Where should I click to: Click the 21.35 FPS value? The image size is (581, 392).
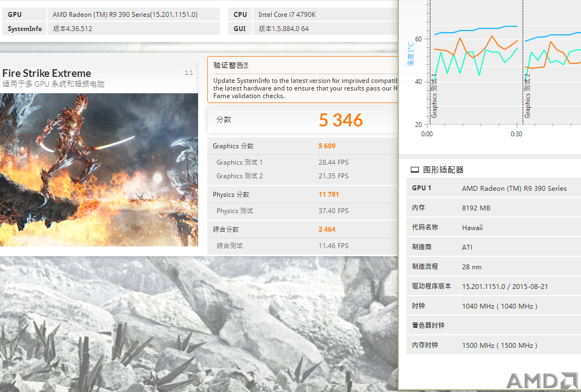[x=333, y=176]
